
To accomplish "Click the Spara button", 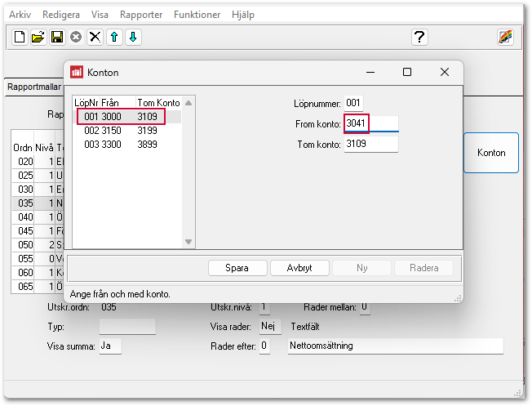I will point(237,268).
